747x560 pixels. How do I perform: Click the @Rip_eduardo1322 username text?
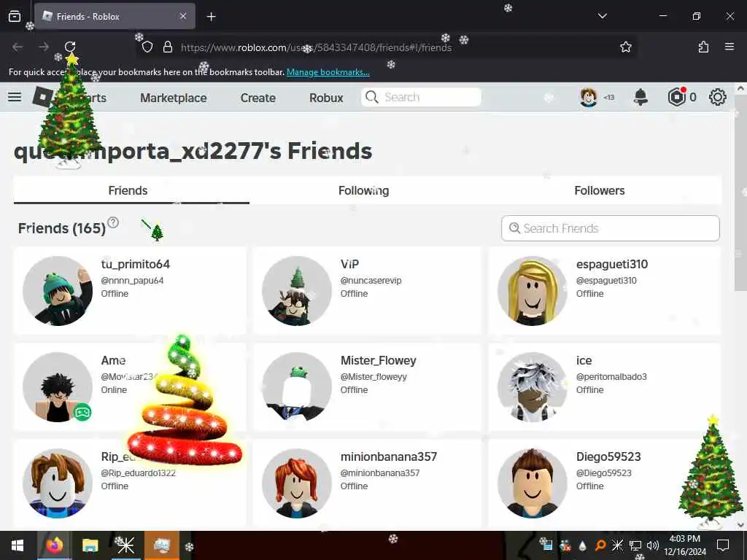pos(138,472)
